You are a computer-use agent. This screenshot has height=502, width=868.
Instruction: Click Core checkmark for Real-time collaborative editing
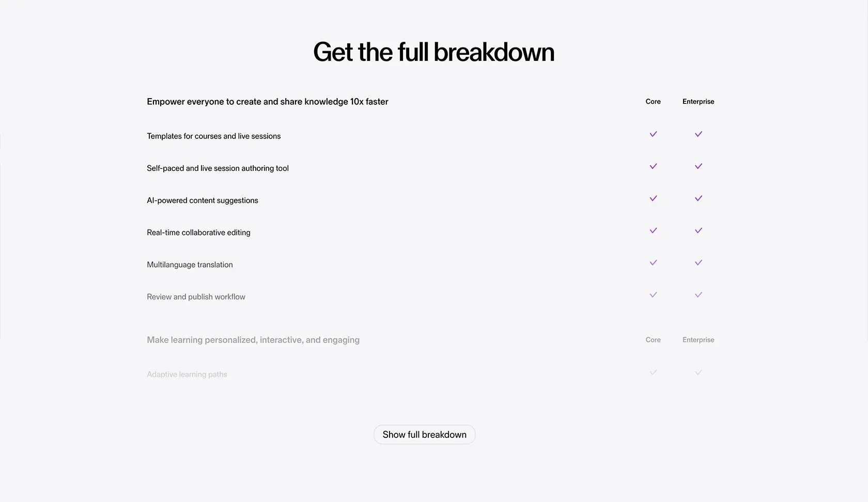[653, 230]
